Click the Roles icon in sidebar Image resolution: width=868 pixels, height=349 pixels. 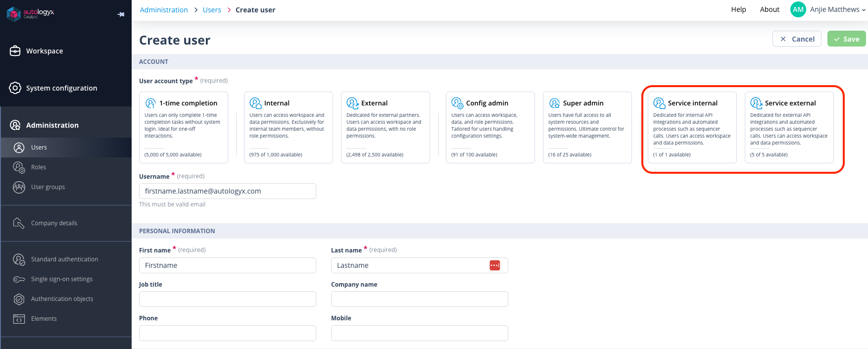click(x=19, y=167)
